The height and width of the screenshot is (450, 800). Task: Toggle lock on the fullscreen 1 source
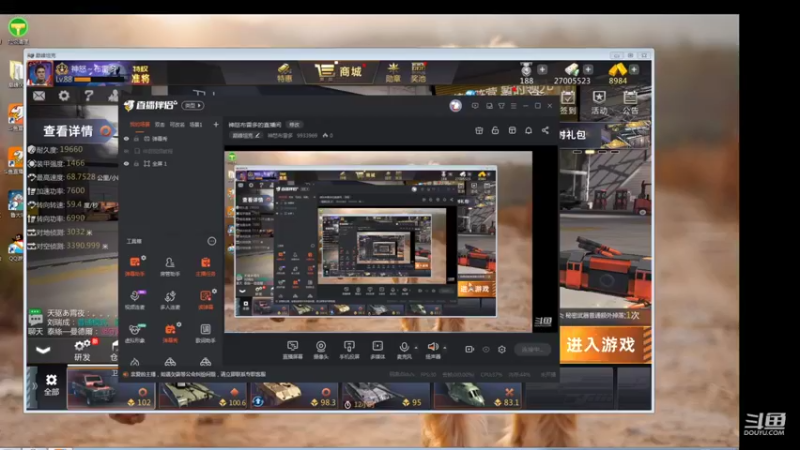[136, 164]
